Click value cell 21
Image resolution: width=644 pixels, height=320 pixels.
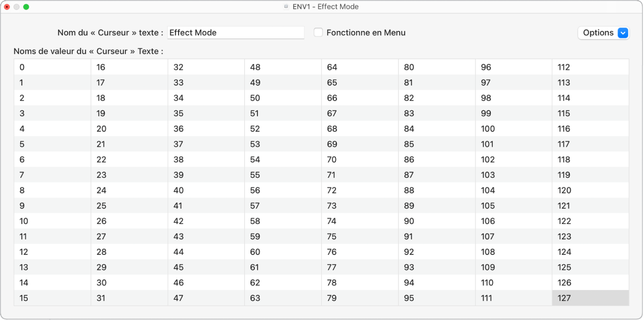tap(129, 144)
